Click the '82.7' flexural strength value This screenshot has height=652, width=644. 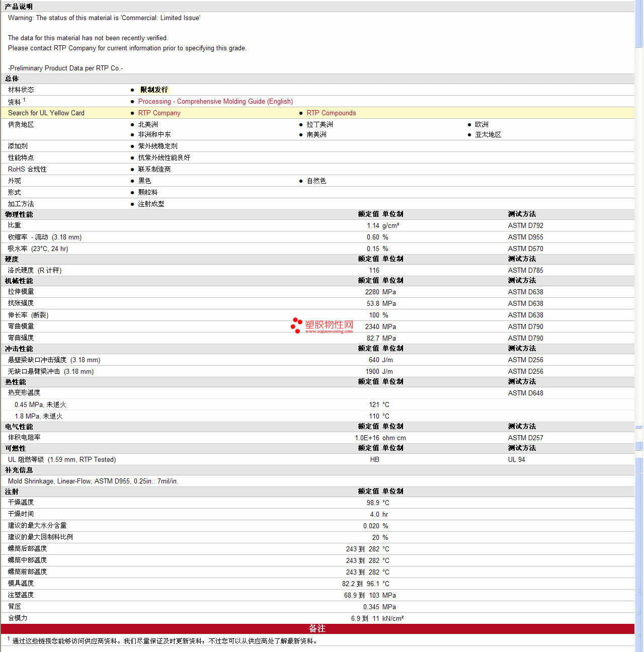click(x=373, y=339)
